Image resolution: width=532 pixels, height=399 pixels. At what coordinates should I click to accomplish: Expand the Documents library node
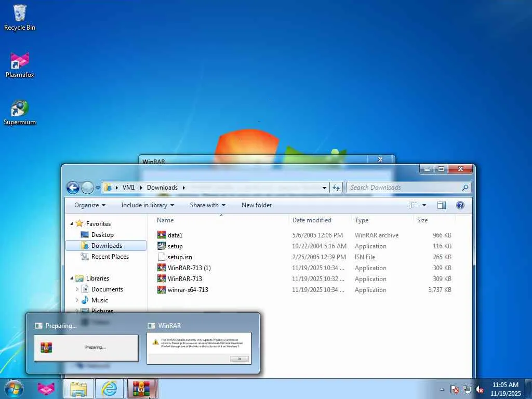77,289
